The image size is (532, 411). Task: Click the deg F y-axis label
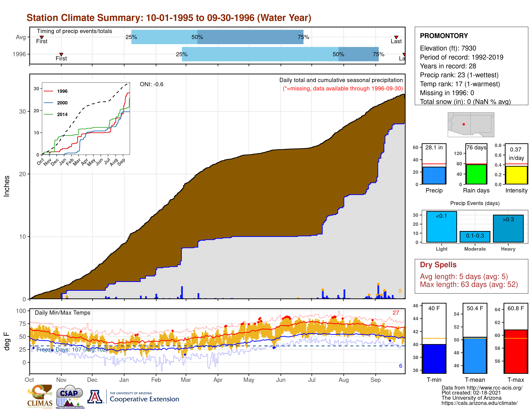click(x=7, y=341)
